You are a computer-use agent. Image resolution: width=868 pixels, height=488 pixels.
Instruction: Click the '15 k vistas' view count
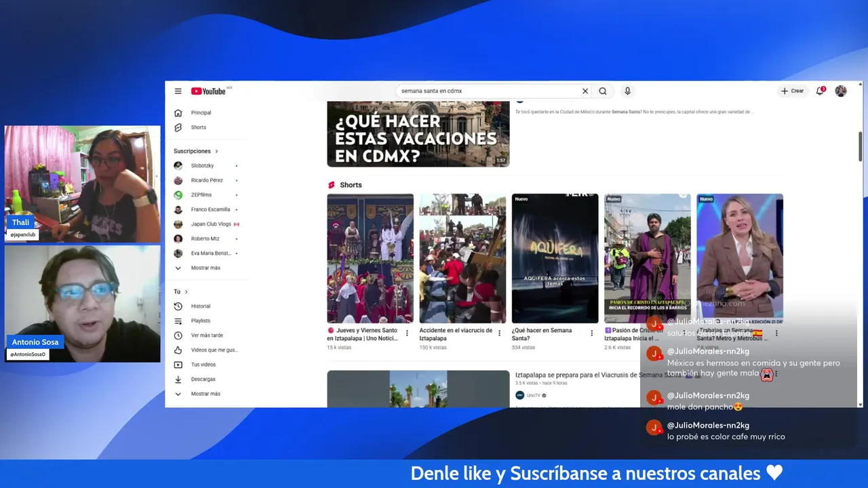[x=339, y=347]
